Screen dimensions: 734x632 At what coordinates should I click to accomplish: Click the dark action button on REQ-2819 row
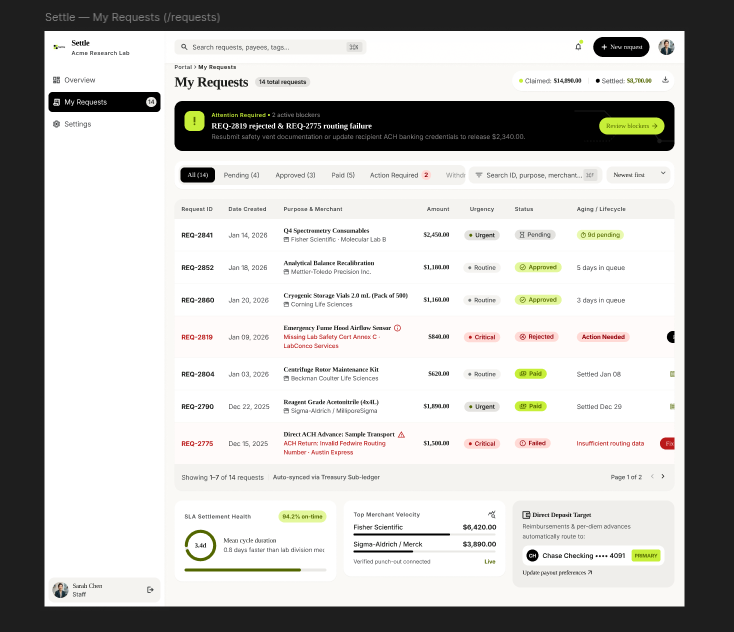point(671,337)
